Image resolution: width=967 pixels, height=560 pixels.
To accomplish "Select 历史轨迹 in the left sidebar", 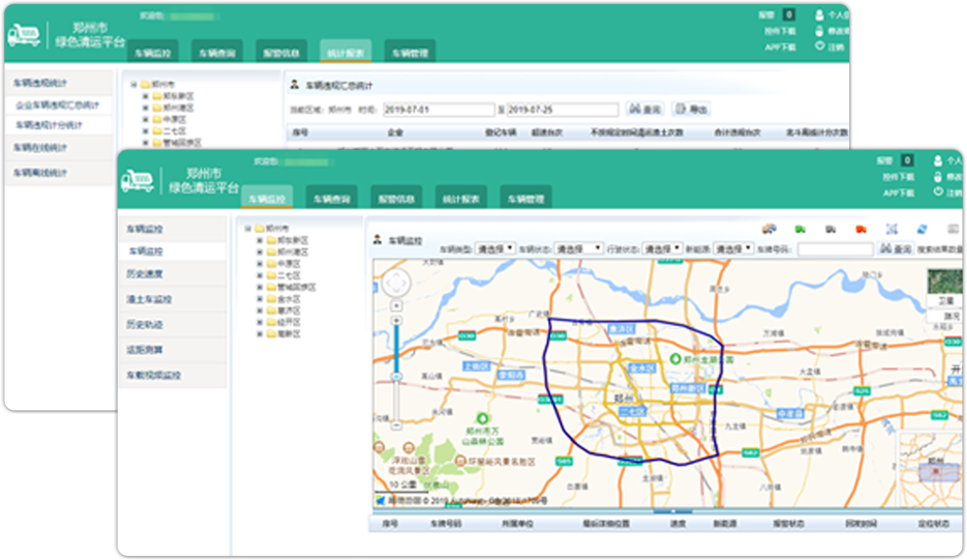I will (145, 324).
